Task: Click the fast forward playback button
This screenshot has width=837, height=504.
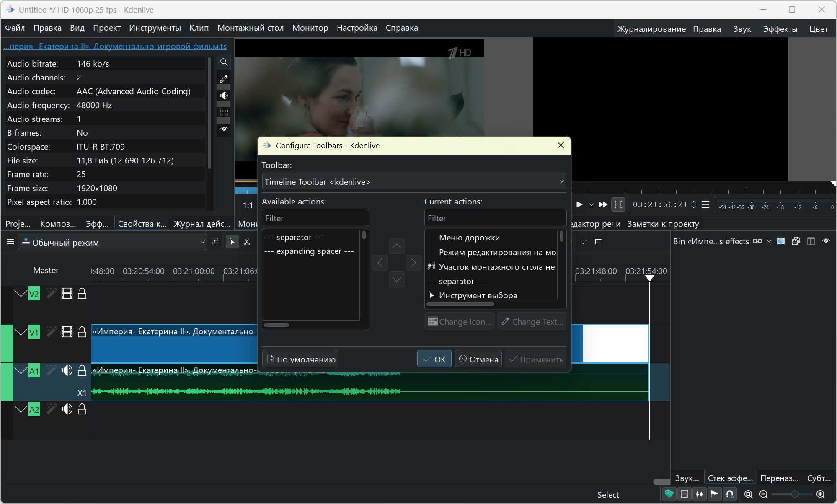Action: 603,204
